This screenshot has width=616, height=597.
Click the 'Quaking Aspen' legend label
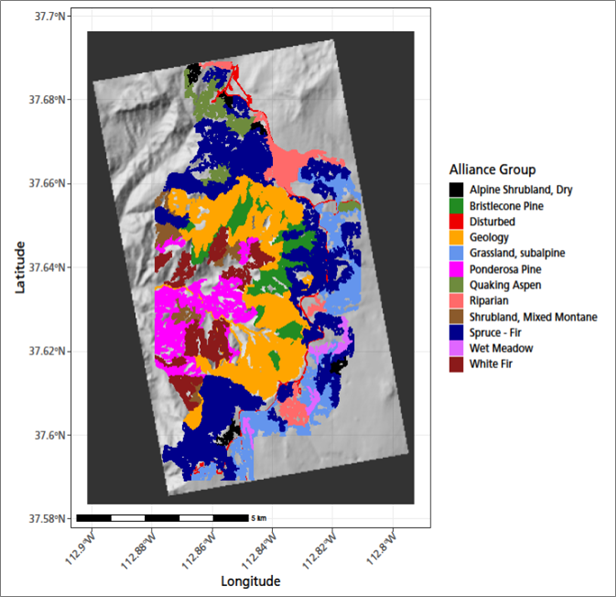(505, 285)
